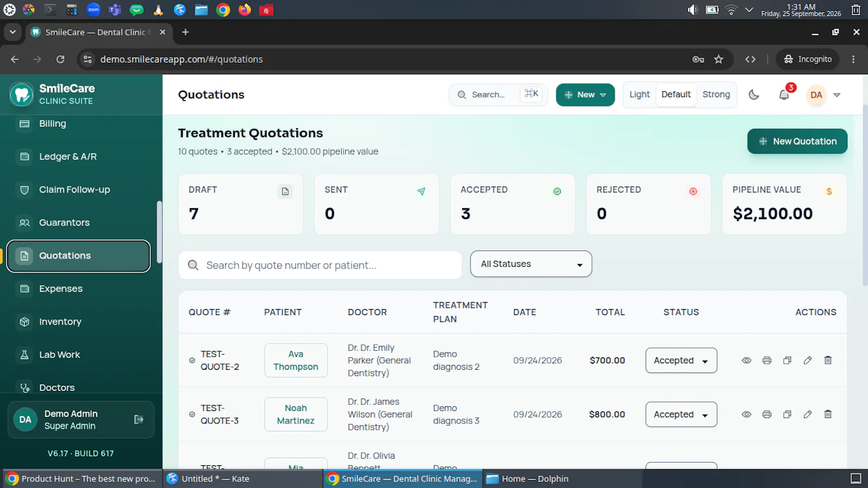View the TEST-QUOTE-2 quotation (eye icon)

(x=746, y=361)
